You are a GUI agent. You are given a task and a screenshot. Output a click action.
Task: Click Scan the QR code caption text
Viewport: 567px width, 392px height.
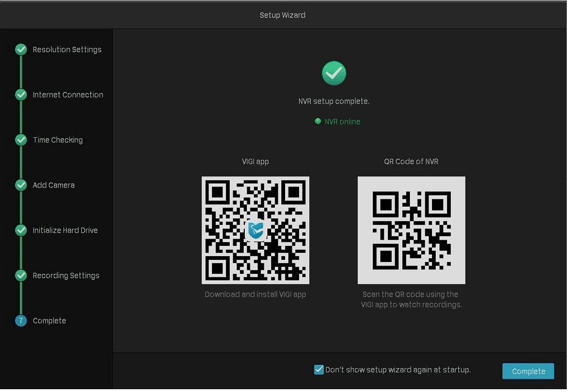click(x=411, y=300)
